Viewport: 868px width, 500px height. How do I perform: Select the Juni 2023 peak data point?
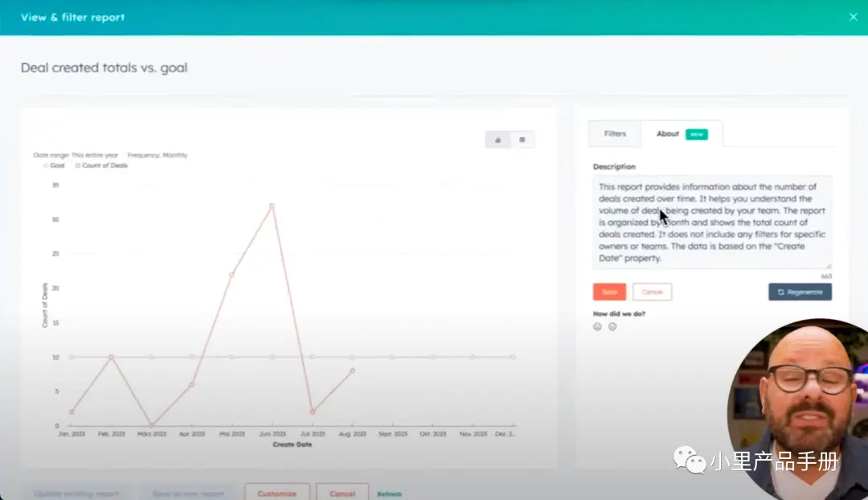coord(272,206)
